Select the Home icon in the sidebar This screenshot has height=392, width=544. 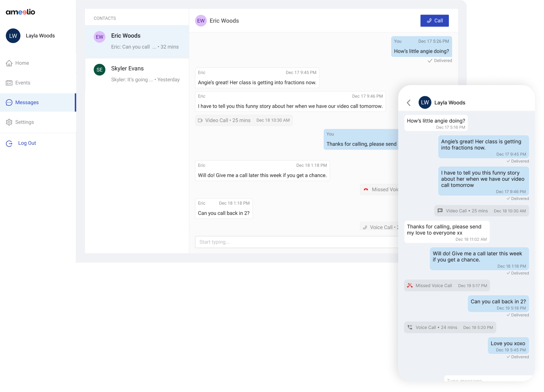click(x=9, y=63)
